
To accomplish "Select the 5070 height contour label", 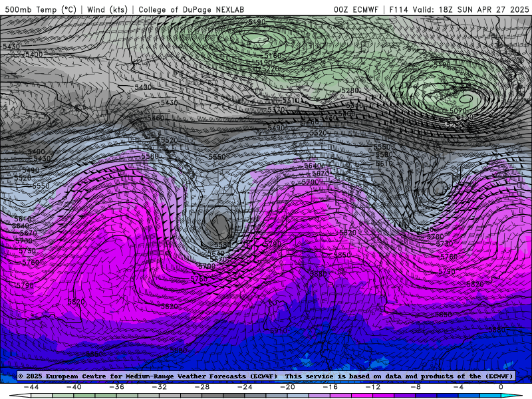I will 458,110.
